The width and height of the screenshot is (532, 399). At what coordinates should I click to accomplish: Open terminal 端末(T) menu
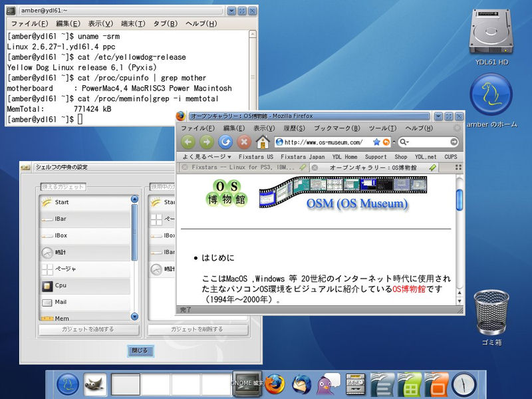point(133,23)
